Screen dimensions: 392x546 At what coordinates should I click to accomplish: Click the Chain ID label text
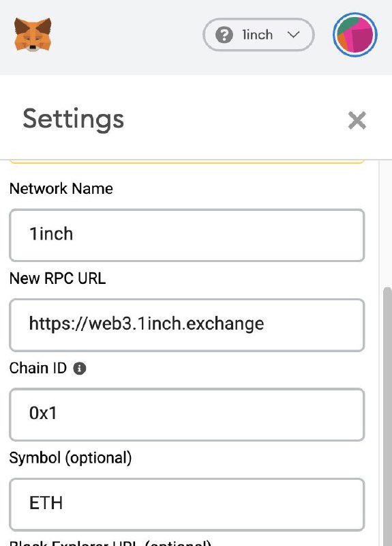tap(38, 368)
